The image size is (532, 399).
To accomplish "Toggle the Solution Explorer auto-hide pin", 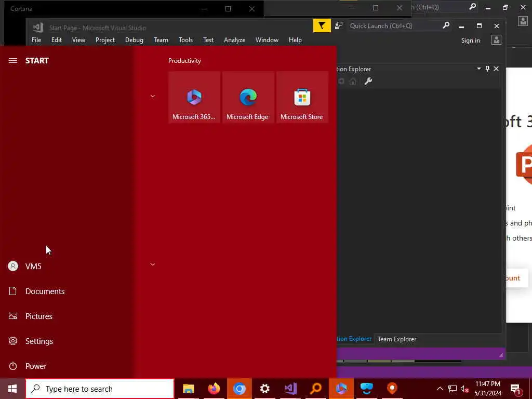I will pyautogui.click(x=487, y=69).
